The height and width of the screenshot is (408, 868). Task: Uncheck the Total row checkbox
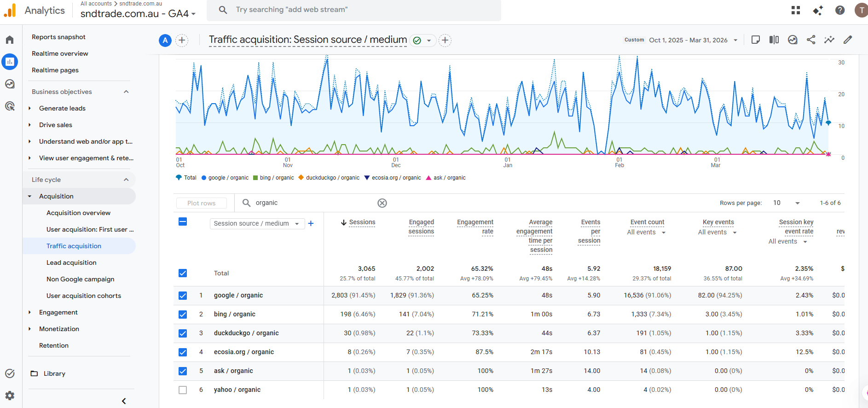pyautogui.click(x=183, y=273)
